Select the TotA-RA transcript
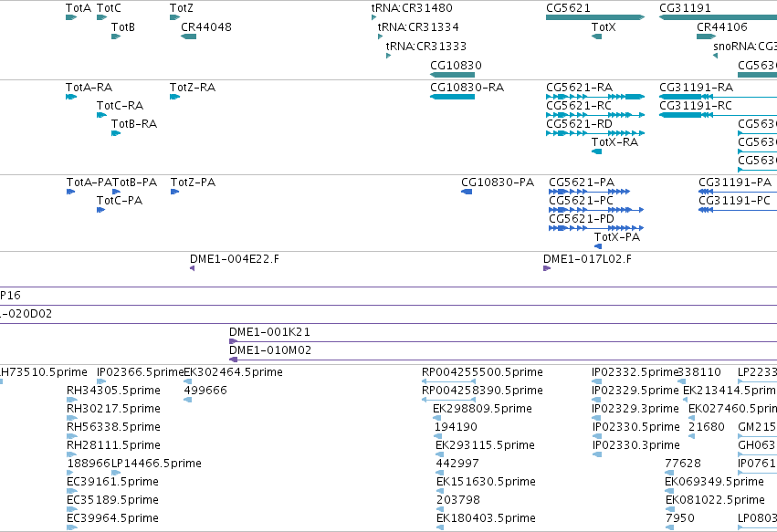The image size is (777, 532). click(x=71, y=97)
